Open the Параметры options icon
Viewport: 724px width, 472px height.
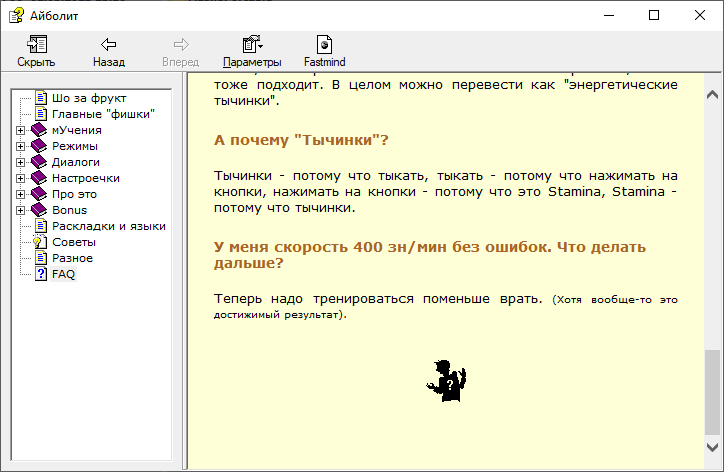(x=252, y=45)
